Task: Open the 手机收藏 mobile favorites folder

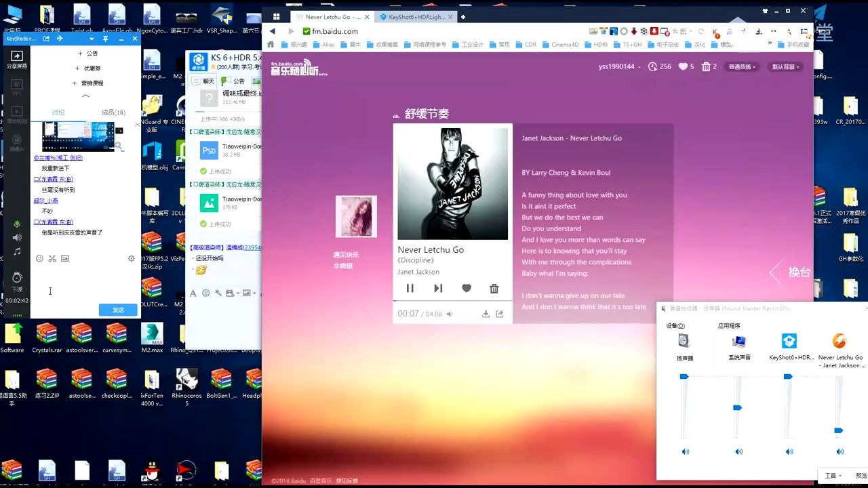Action: (792, 45)
